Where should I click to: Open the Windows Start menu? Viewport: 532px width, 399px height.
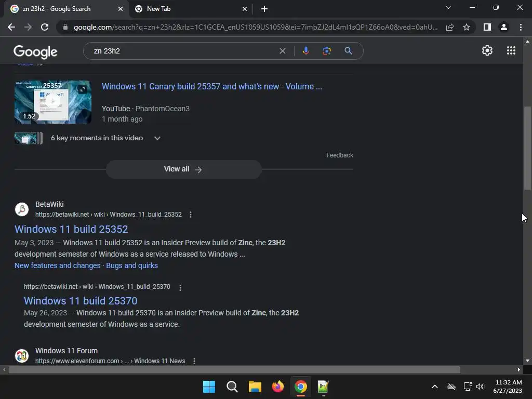[209, 387]
